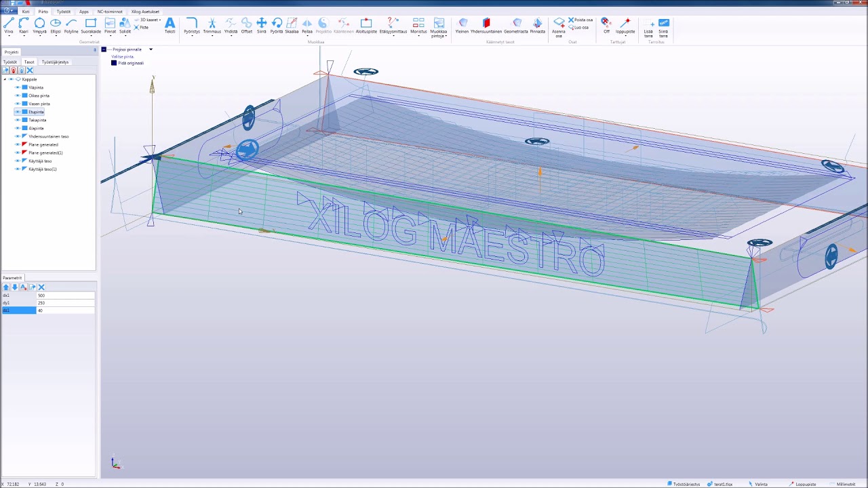Toggle visibility of Takapinta layer
The width and height of the screenshot is (868, 488).
tap(18, 120)
